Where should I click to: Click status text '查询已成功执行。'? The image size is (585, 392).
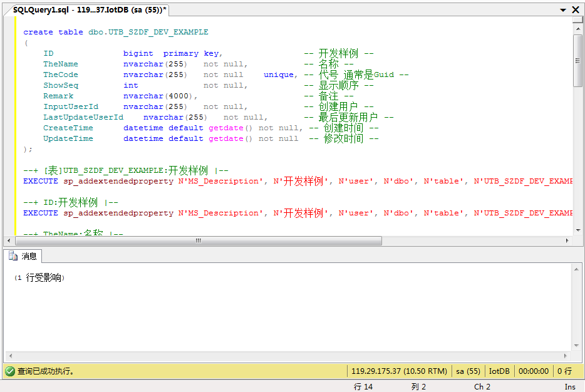[46, 371]
